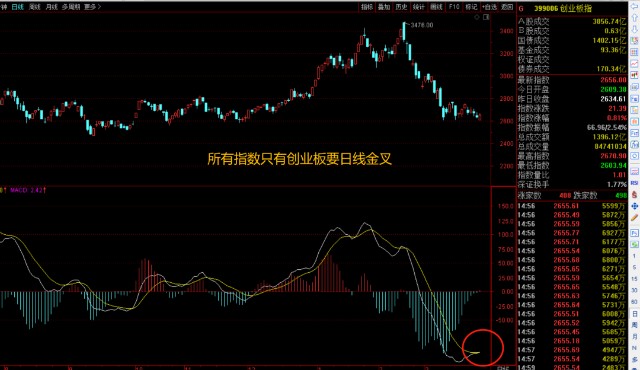
Task: Click the 返回 return button
Action: click(507, 7)
